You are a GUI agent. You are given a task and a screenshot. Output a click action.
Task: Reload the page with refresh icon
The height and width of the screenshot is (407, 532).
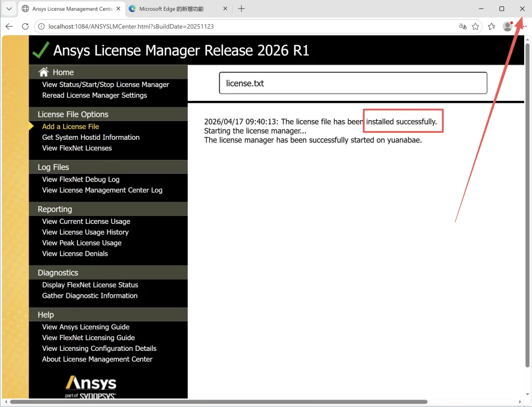(25, 27)
